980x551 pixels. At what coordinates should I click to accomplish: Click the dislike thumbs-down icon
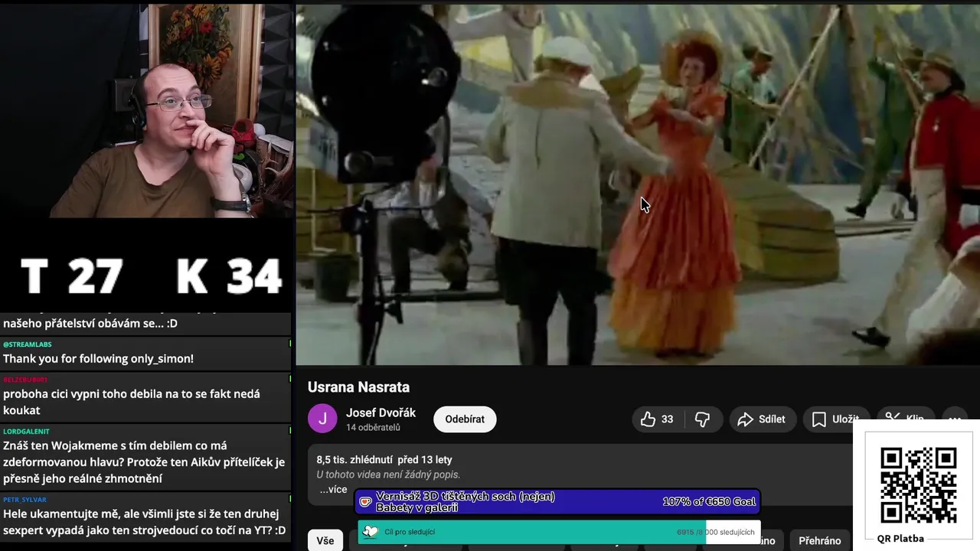point(702,419)
